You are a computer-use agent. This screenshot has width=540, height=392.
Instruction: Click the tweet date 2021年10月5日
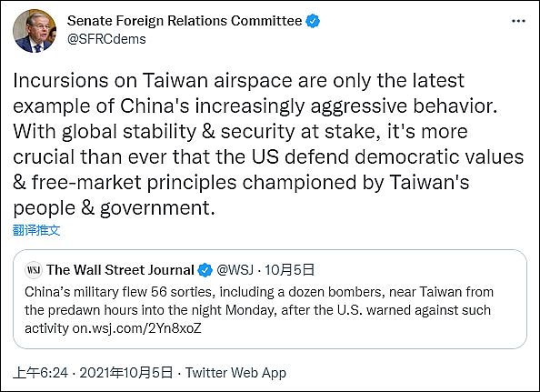pyautogui.click(x=126, y=373)
